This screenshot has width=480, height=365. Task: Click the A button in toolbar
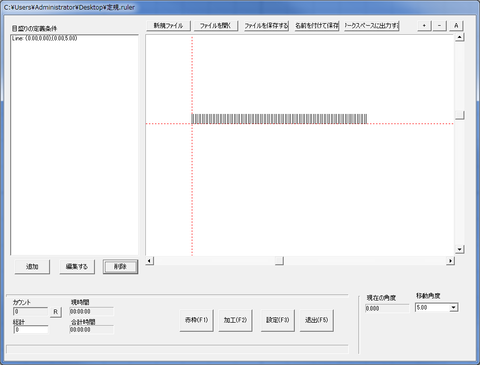pos(456,26)
